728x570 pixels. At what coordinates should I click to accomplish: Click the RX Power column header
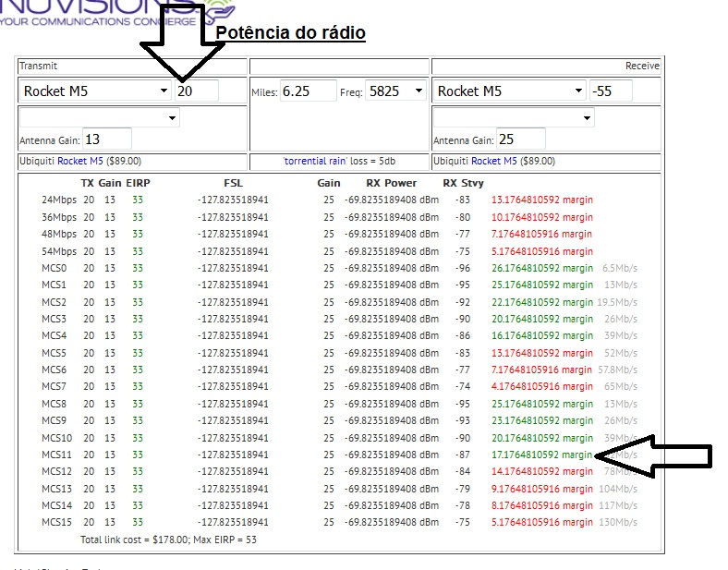[x=392, y=183]
